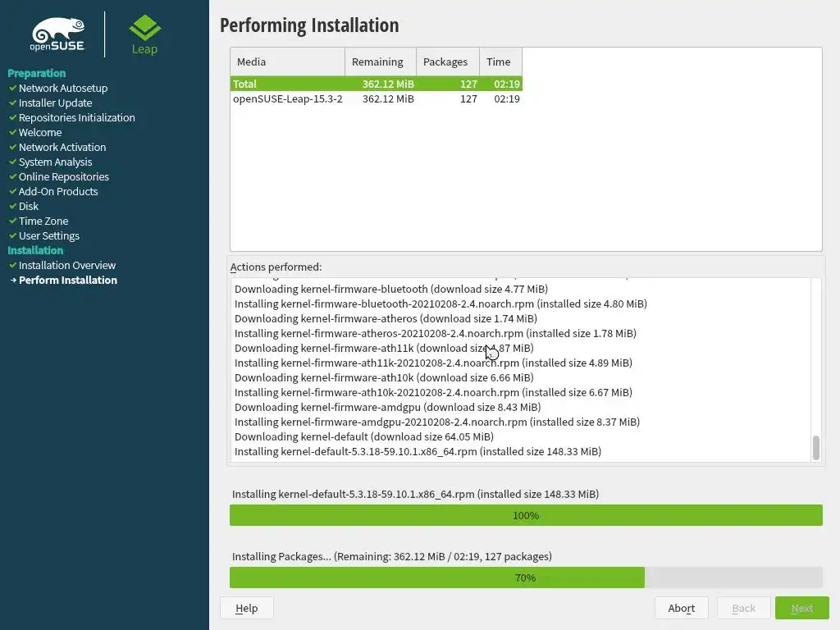Click the Installation Overview step label

[67, 265]
